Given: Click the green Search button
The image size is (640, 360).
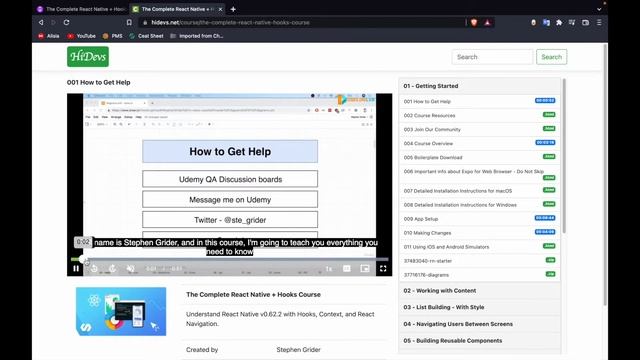Looking at the screenshot, I should coord(551,57).
